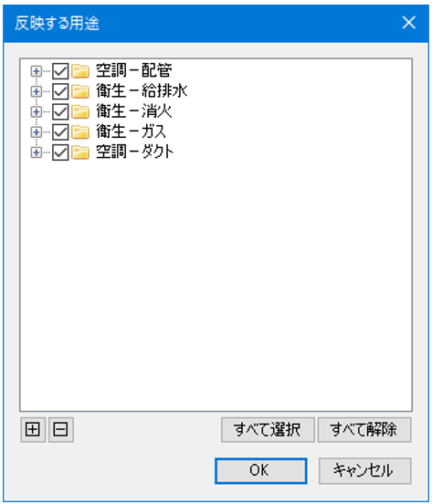Click the すべて解除 button
Image resolution: width=432 pixels, height=504 pixels.
pos(364,429)
